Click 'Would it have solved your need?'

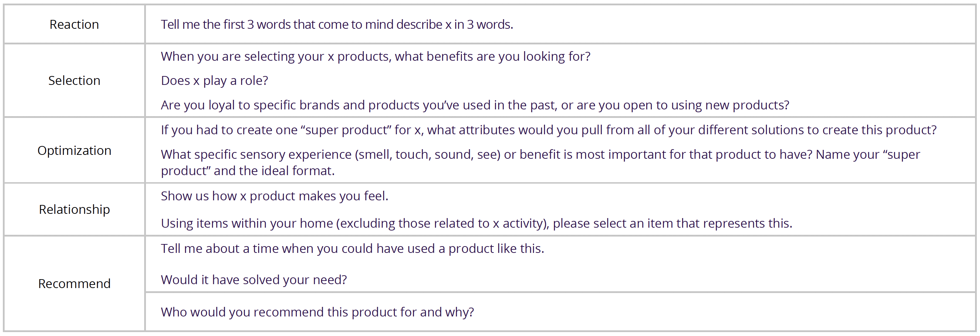254,280
